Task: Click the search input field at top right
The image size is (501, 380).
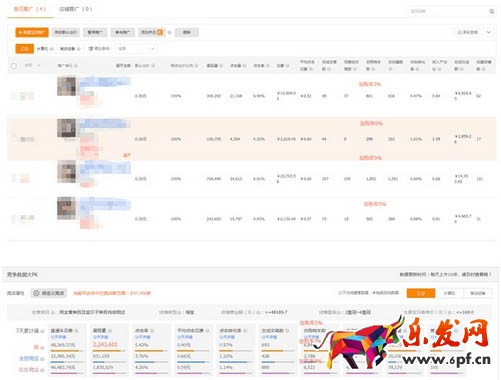Action: click(447, 12)
